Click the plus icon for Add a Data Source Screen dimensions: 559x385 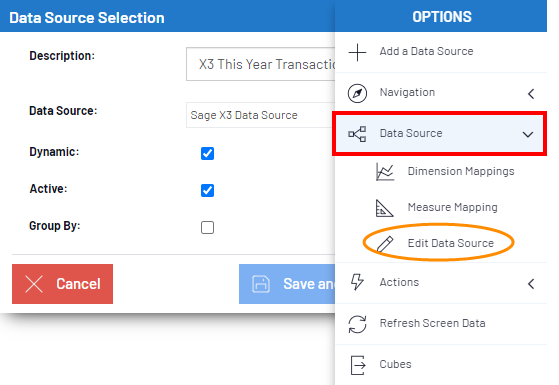357,52
